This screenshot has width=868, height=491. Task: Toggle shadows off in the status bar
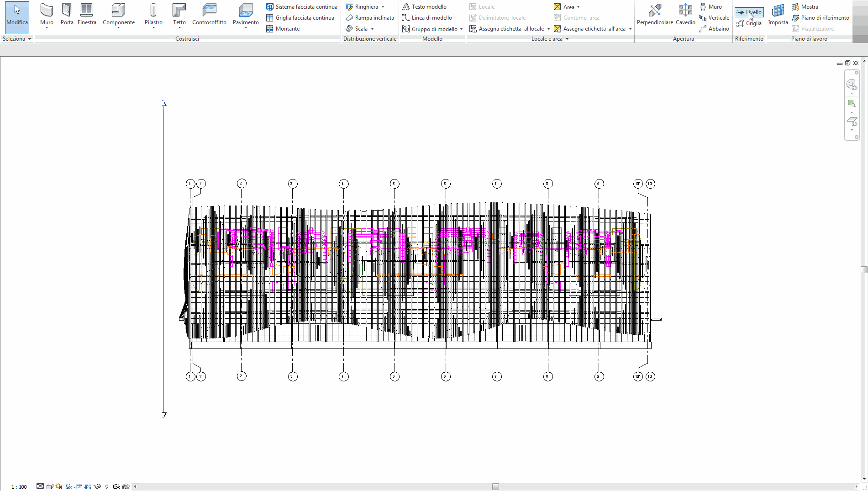coord(68,486)
